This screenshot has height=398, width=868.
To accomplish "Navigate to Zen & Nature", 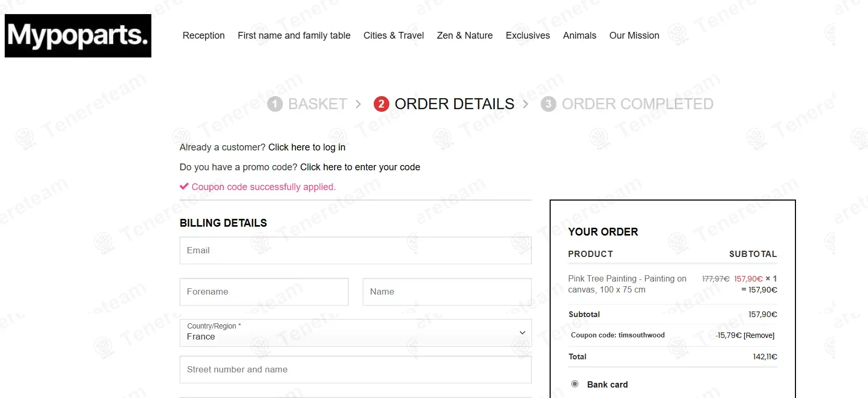I will pos(465,36).
